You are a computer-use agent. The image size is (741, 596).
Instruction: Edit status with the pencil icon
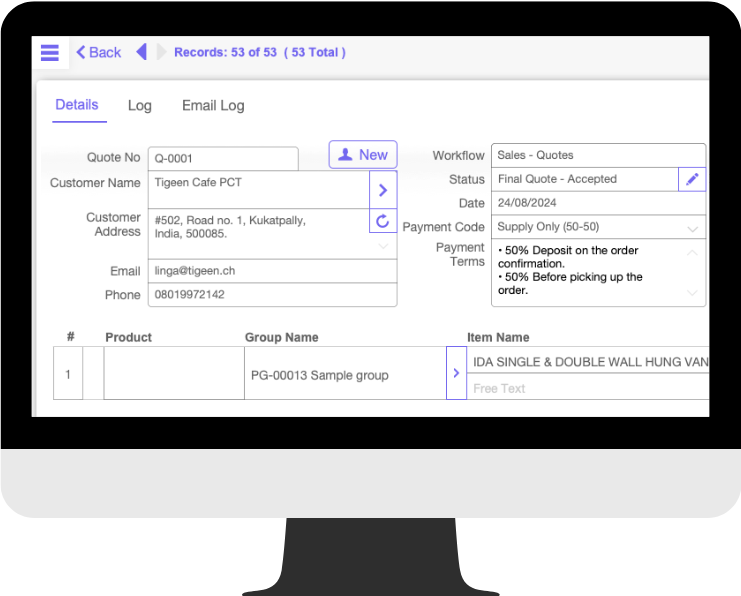[692, 179]
